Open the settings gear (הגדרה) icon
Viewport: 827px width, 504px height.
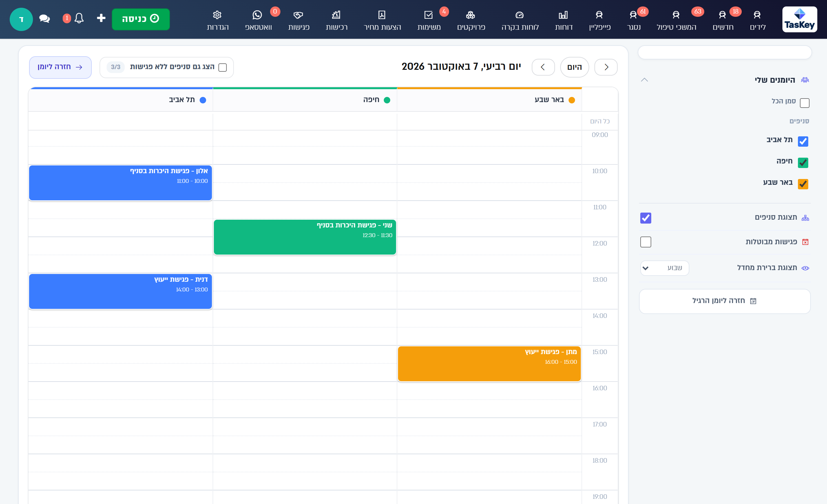(217, 15)
